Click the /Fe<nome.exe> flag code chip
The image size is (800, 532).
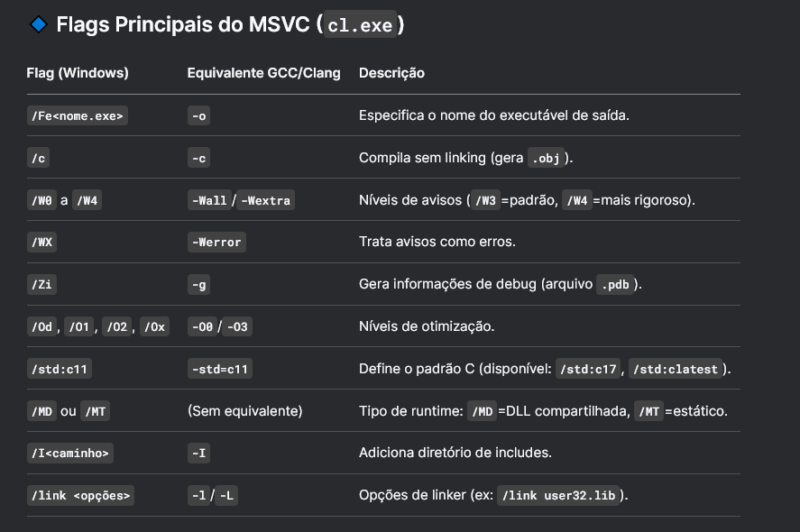[x=78, y=116]
